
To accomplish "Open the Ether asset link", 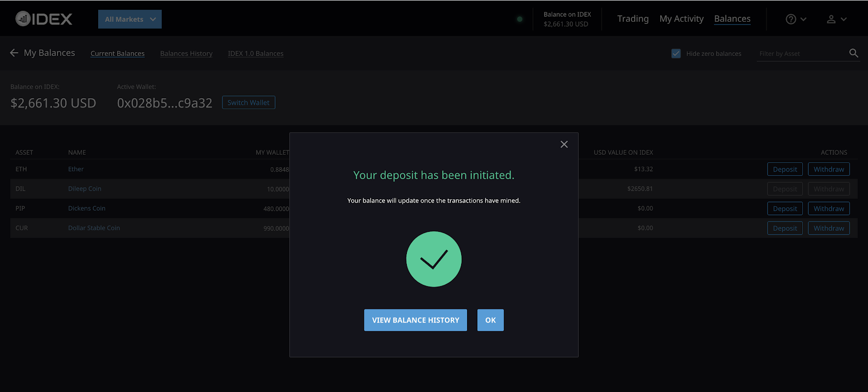I will coord(76,169).
